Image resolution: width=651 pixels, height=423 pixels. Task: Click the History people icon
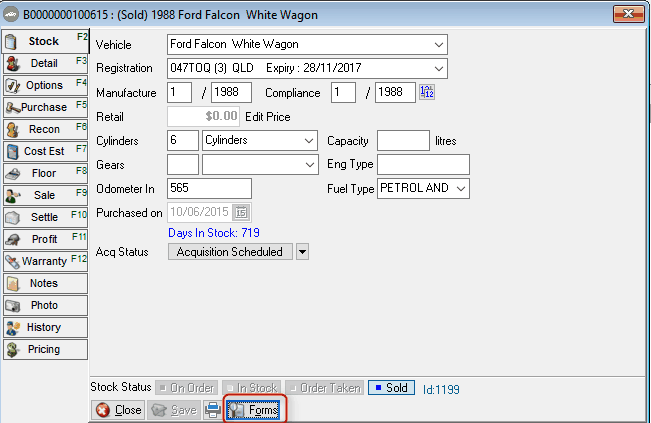(x=13, y=328)
